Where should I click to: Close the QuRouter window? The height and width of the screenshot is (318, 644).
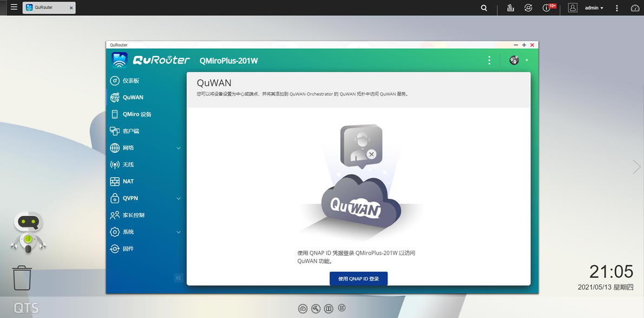[533, 45]
